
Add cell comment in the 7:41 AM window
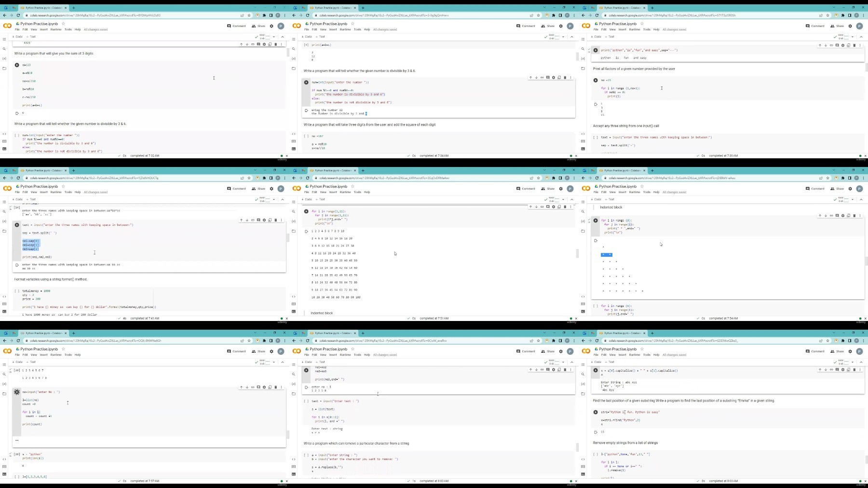coord(258,220)
